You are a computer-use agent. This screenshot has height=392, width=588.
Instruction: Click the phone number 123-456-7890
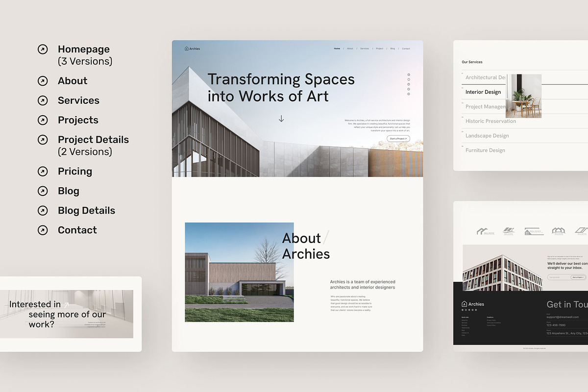tap(556, 325)
